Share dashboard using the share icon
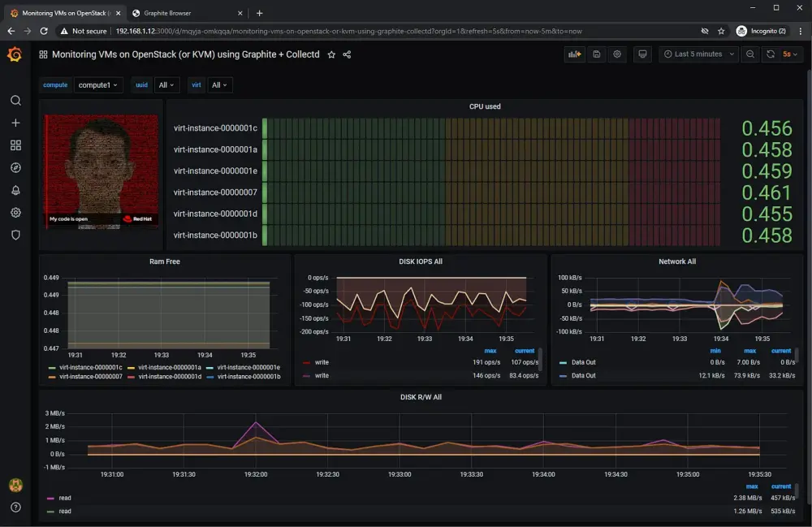This screenshot has width=812, height=527. click(x=347, y=54)
